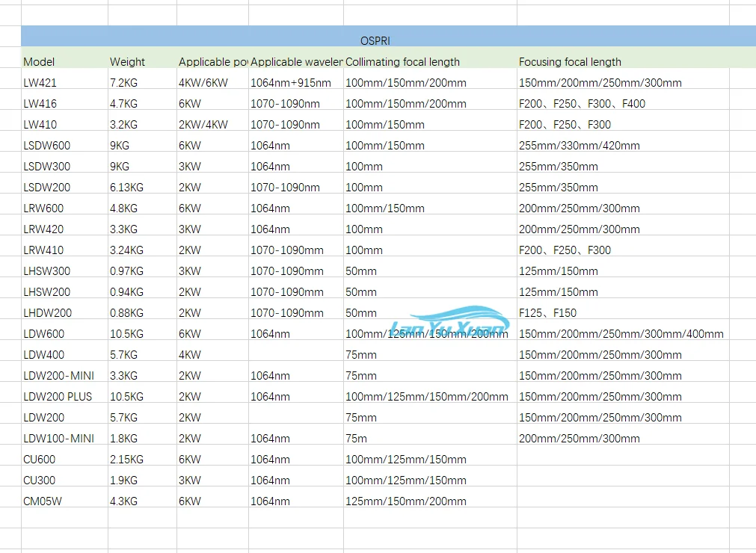756x553 pixels.
Task: Click the collimating cell in LDW200 PLUS row
Action: (x=430, y=392)
